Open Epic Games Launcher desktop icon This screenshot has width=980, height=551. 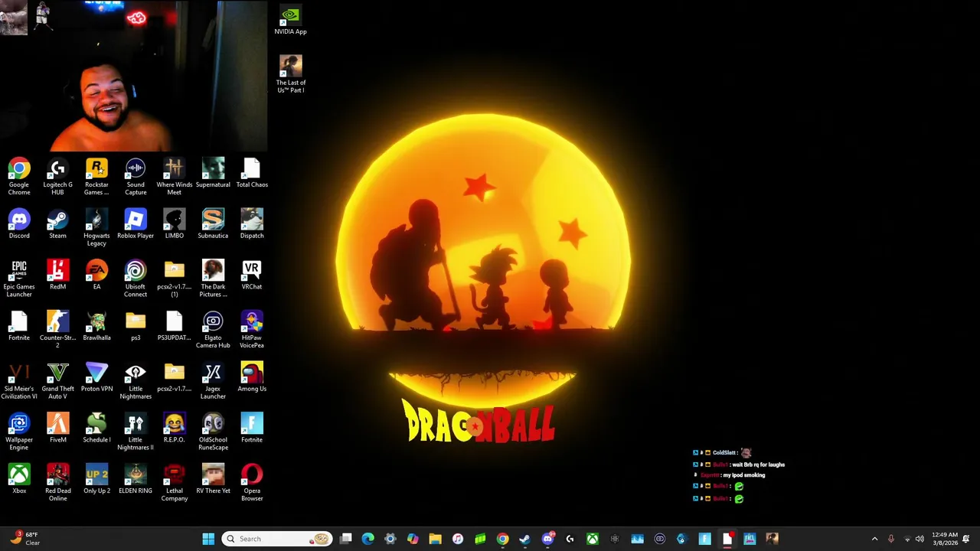pos(19,279)
